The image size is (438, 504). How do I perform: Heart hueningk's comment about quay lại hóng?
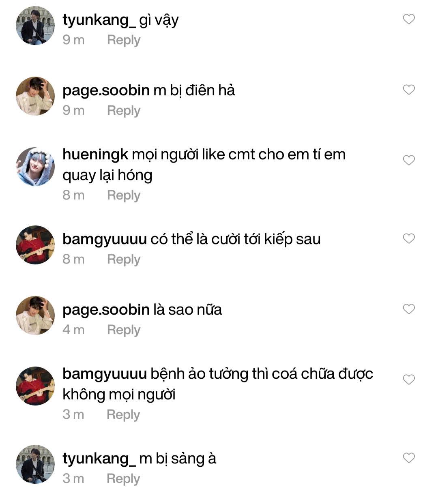point(409,160)
